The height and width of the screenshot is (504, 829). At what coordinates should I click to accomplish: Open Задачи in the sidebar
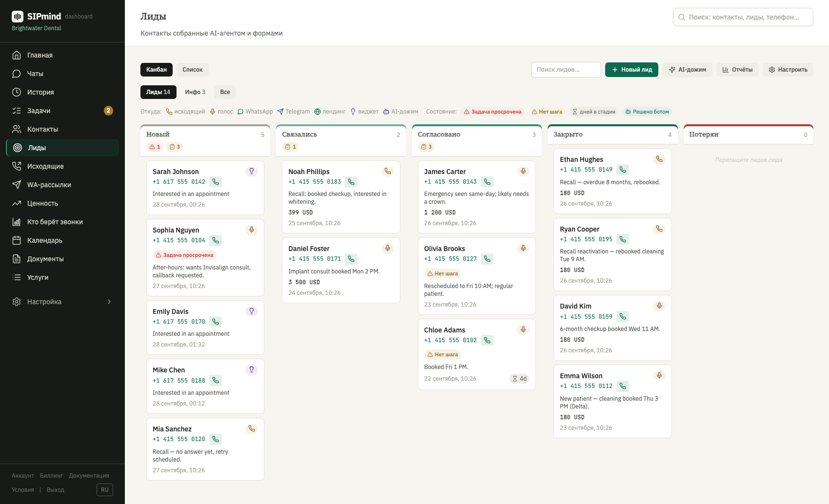(x=62, y=111)
